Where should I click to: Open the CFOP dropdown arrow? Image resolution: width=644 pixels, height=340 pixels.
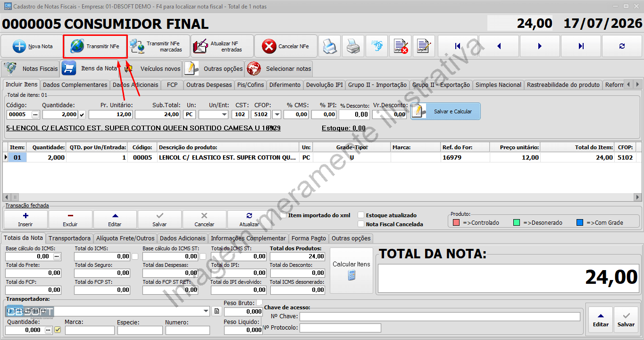click(276, 114)
